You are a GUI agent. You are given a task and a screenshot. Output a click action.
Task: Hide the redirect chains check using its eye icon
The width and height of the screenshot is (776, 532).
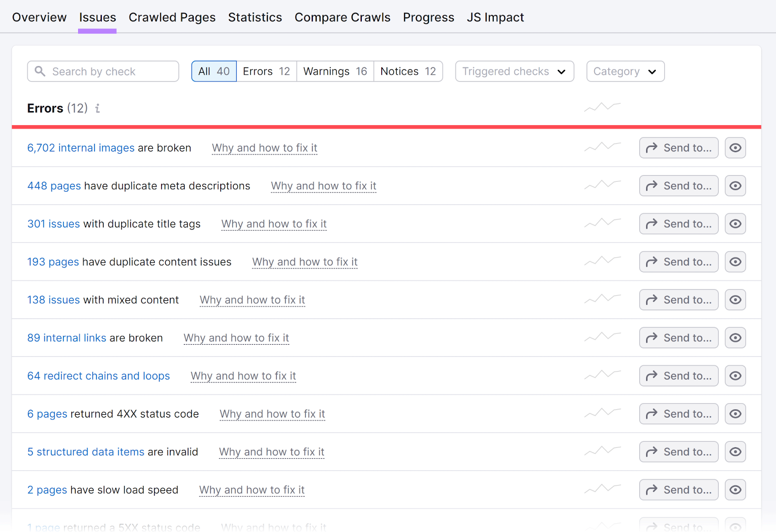[735, 375]
